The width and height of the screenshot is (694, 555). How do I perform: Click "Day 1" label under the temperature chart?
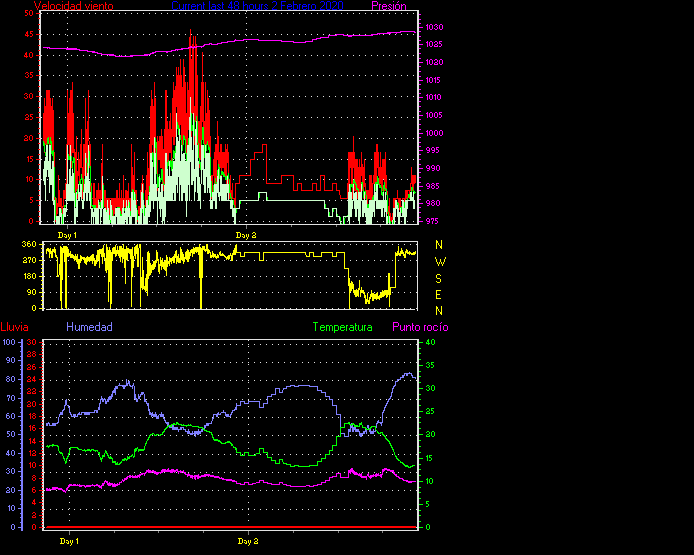(69, 541)
